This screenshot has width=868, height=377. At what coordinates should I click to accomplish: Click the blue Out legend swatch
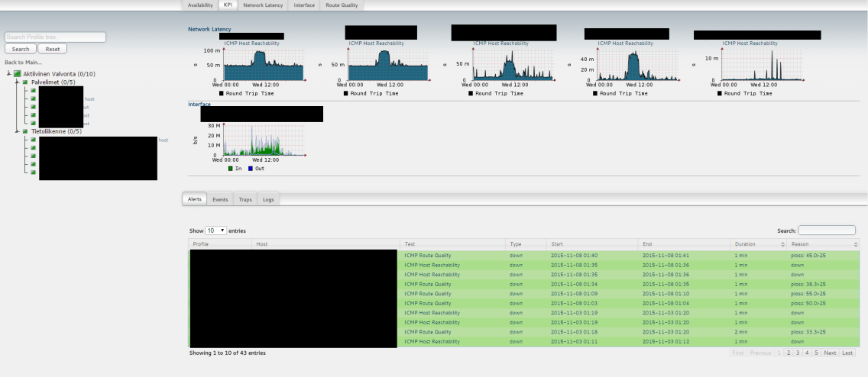tap(250, 169)
